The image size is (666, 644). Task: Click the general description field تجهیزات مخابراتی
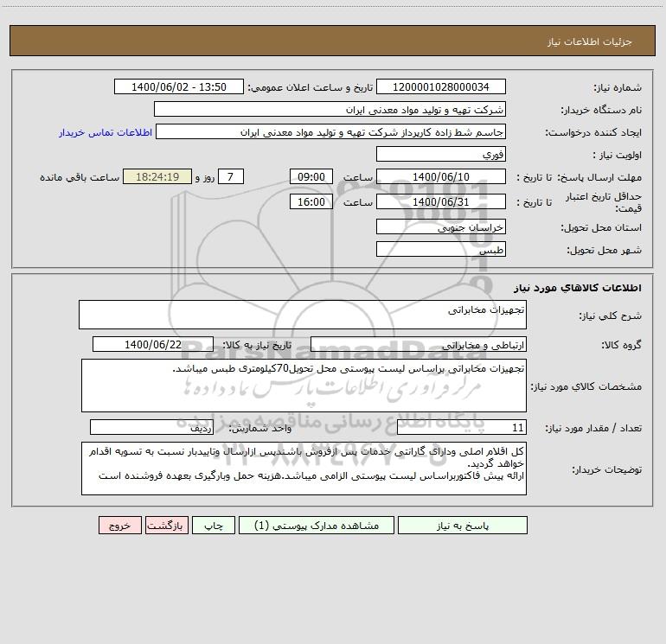[303, 315]
